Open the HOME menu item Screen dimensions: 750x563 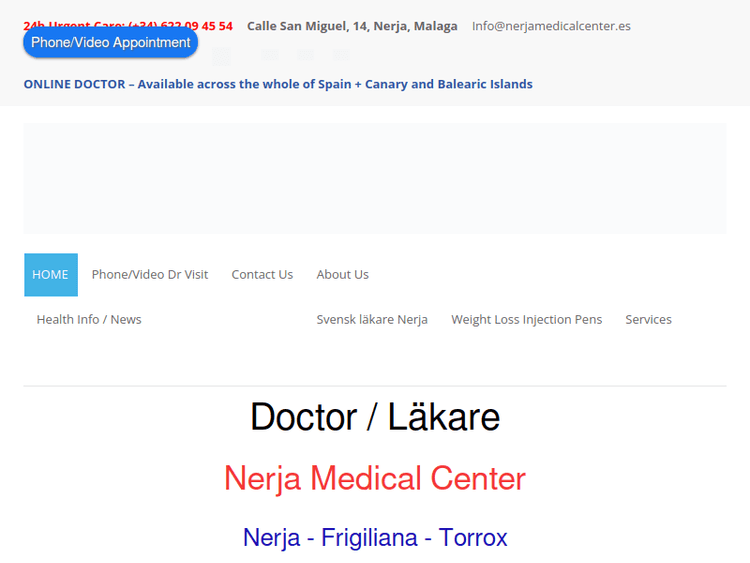(x=51, y=275)
